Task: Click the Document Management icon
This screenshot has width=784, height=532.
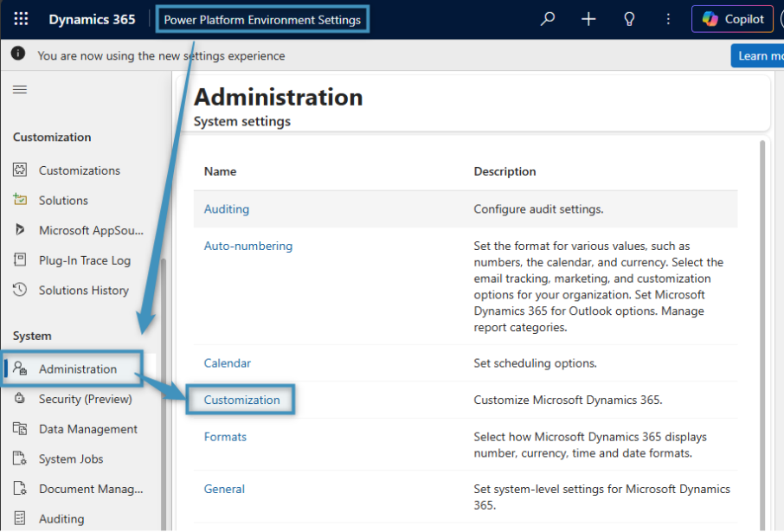Action: point(20,489)
